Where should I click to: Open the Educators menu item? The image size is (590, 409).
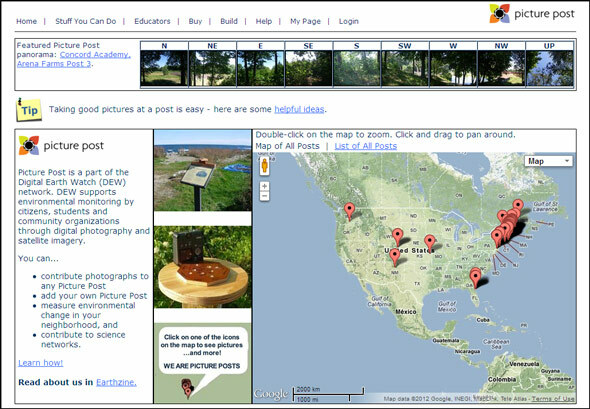coord(152,21)
